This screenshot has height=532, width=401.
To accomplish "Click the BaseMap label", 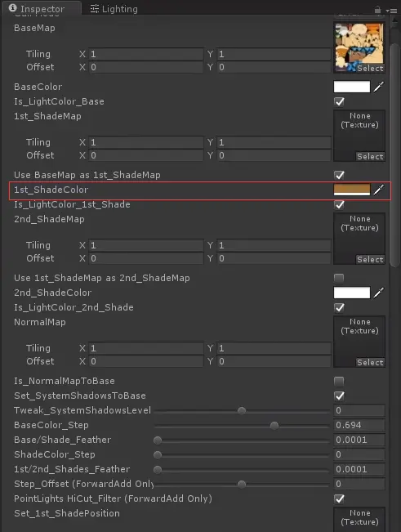I will [x=34, y=28].
